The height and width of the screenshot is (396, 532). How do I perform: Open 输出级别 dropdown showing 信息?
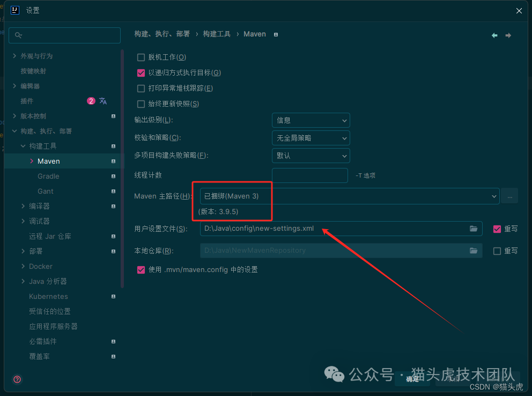click(311, 120)
